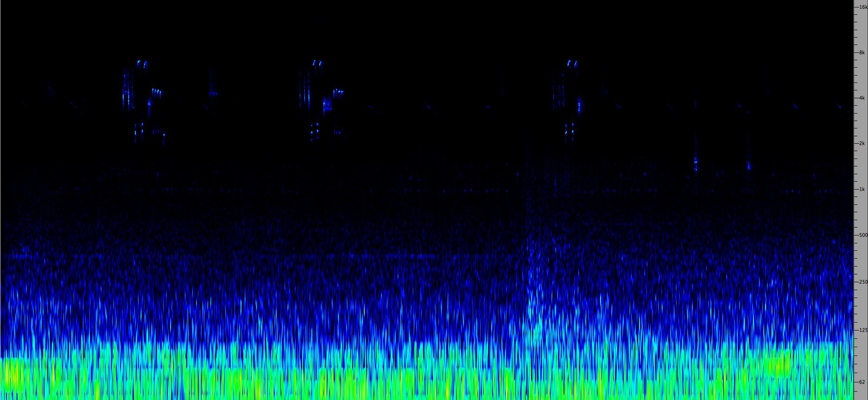The height and width of the screenshot is (400, 868).
Task: Click the 62 Hz mark on the frequency ruler
Action: pos(862,382)
